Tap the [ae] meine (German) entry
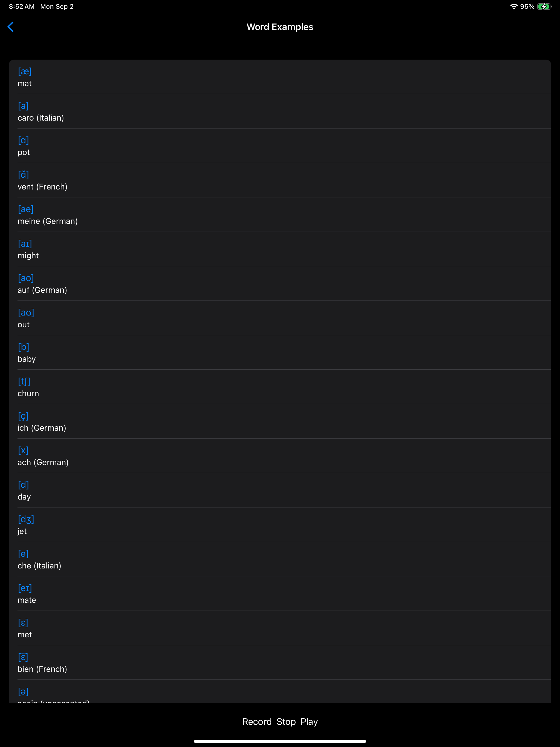The width and height of the screenshot is (560, 747). click(280, 215)
